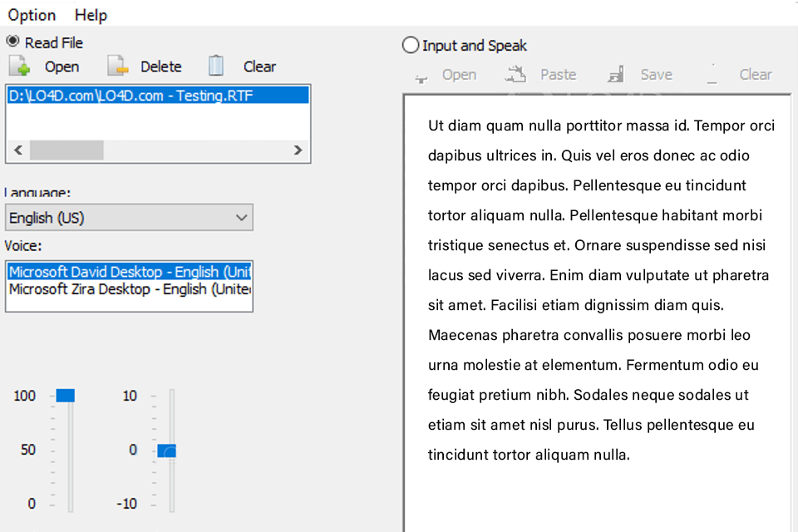Open the Option menu
The width and height of the screenshot is (798, 532).
pyautogui.click(x=32, y=15)
